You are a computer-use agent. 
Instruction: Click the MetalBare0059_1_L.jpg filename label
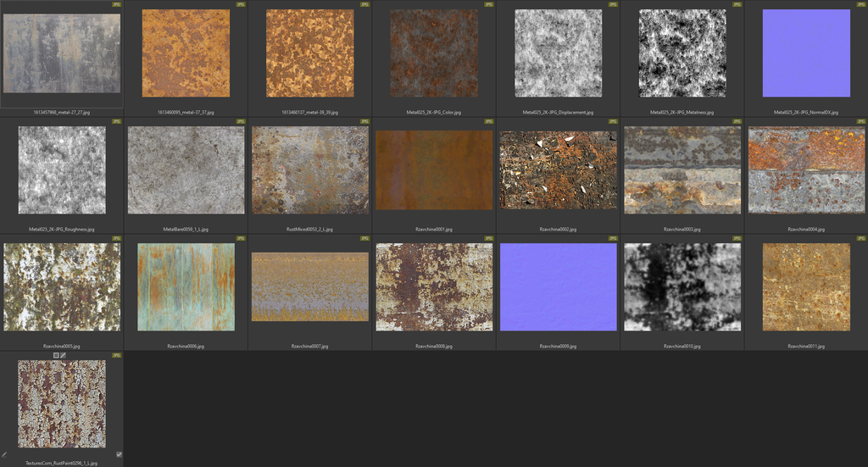(x=186, y=229)
